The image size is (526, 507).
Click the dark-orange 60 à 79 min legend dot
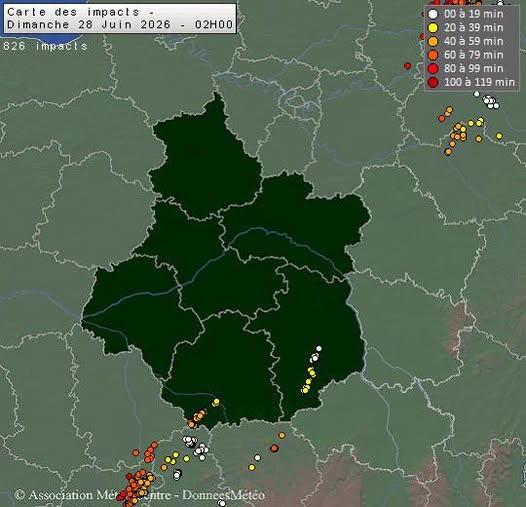point(433,55)
